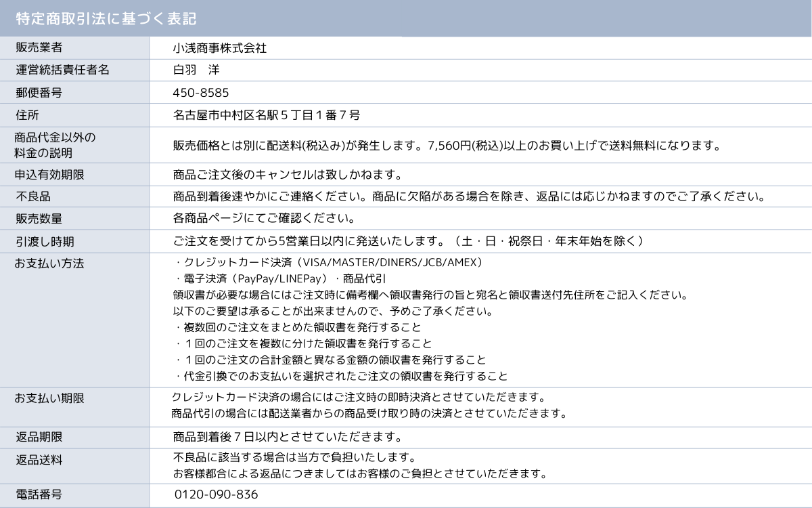Select the 販売業者 row label
This screenshot has width=812, height=508.
(x=39, y=47)
